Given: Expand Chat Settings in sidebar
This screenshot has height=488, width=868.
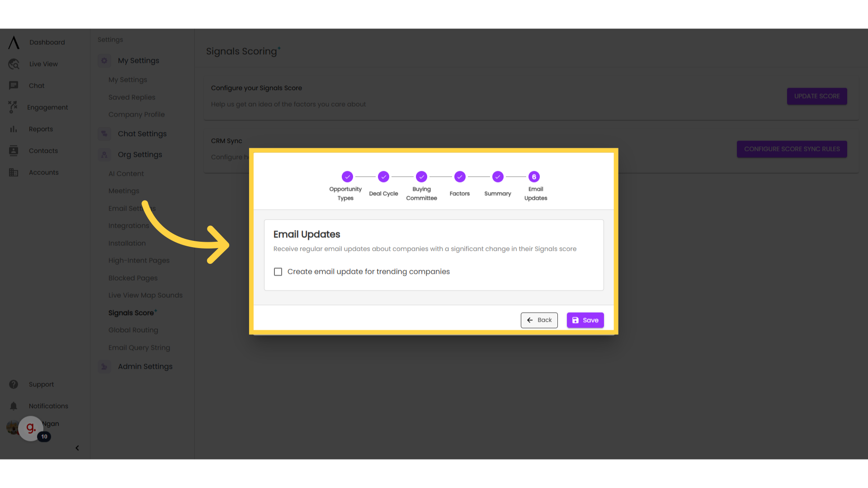Looking at the screenshot, I should (x=142, y=133).
